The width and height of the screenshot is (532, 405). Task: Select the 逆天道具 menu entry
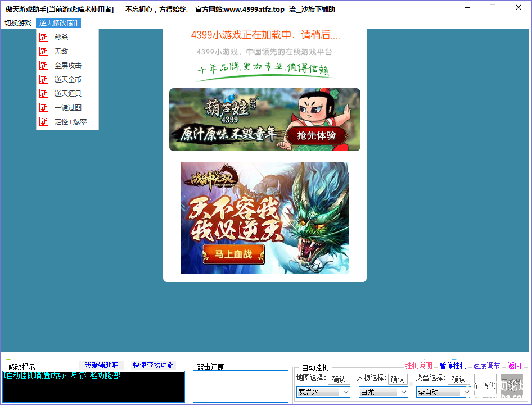[67, 94]
